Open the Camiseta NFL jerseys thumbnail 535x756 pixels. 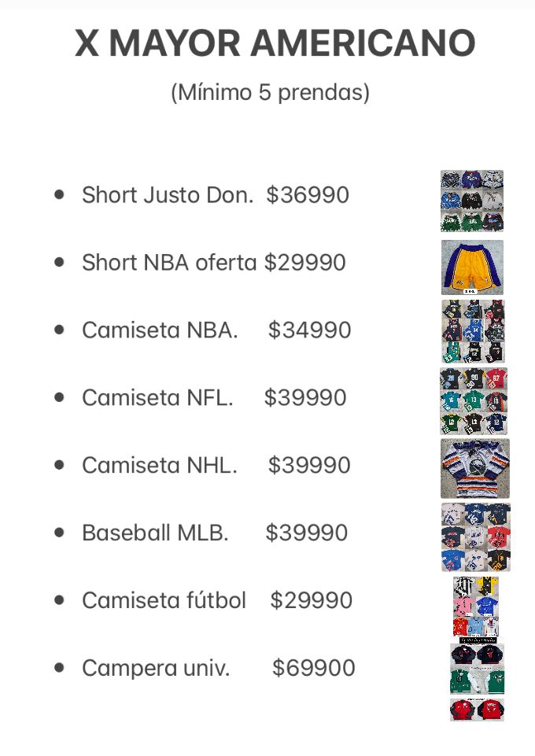[473, 401]
